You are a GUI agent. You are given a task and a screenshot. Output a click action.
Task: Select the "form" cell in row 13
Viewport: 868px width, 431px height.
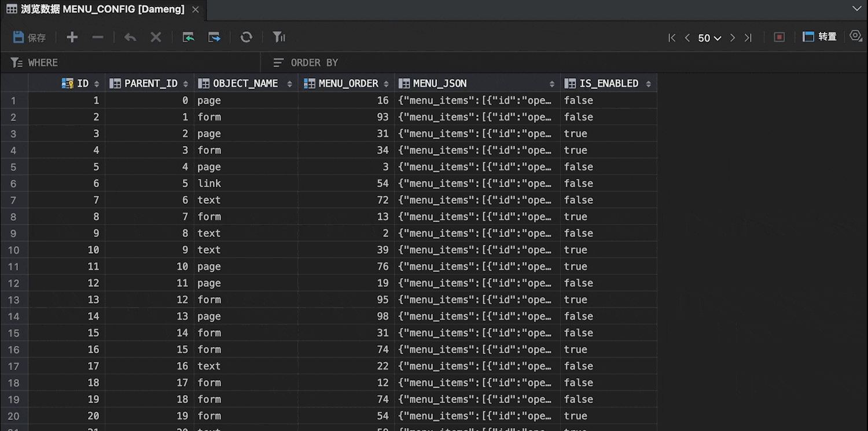point(246,299)
